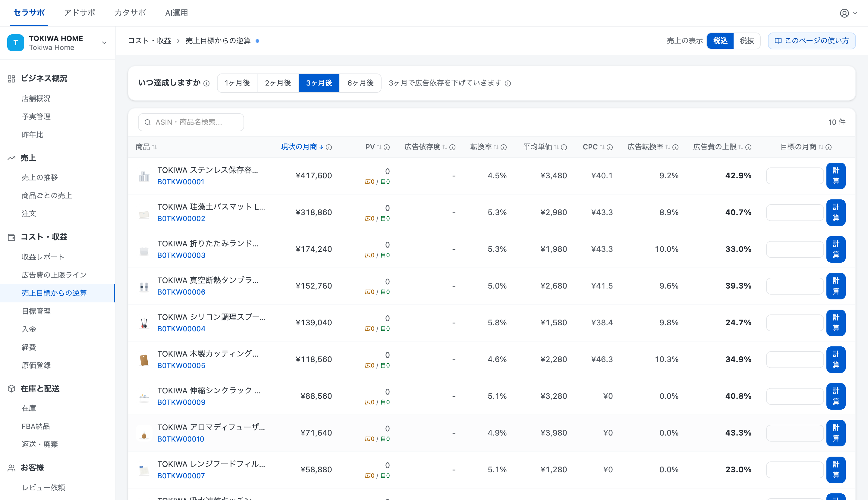This screenshot has width=868, height=500.
Task: Switch to セラサポ tab
Action: click(x=29, y=13)
